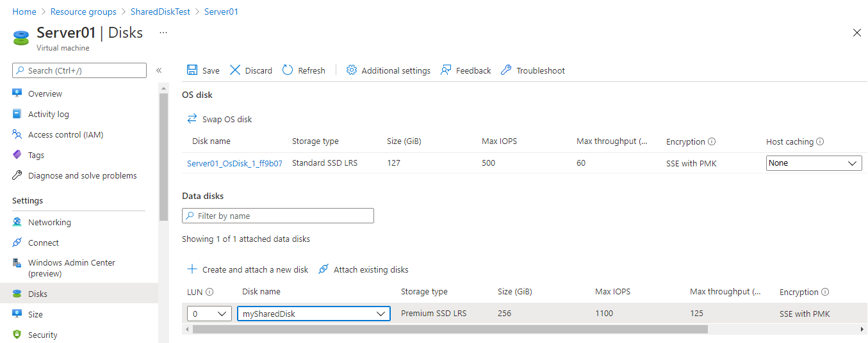This screenshot has height=343, width=868.
Task: Click the Tags icon in sidebar
Action: click(x=17, y=155)
